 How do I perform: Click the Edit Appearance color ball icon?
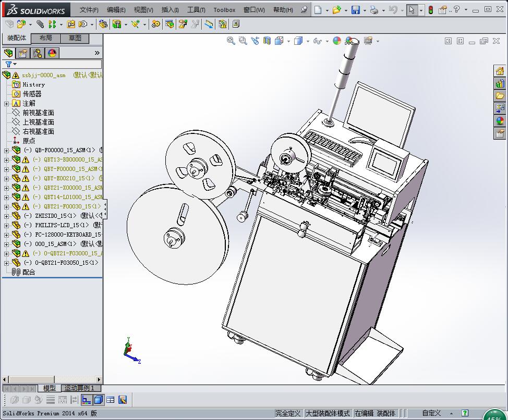coord(337,41)
